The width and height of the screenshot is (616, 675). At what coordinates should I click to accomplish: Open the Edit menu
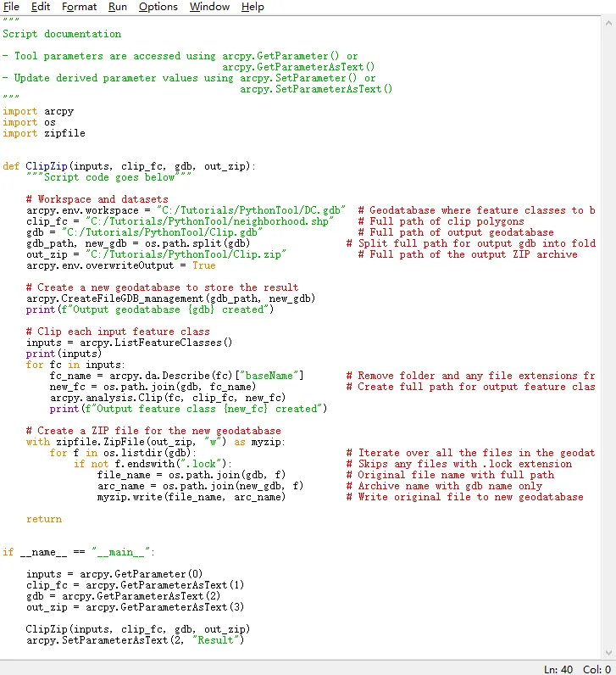tap(41, 7)
